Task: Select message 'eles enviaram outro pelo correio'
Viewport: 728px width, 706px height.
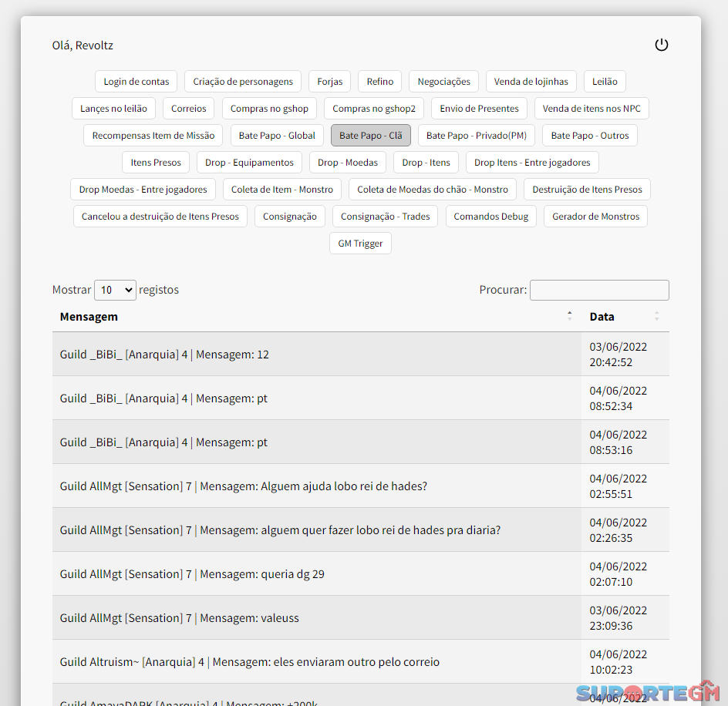Action: coord(361,662)
